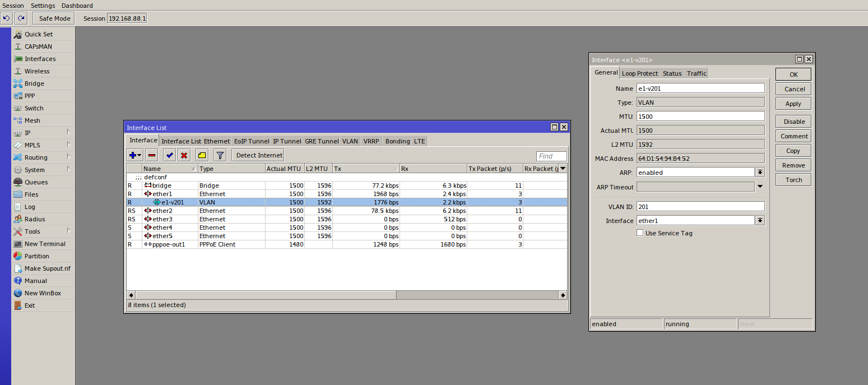This screenshot has width=868, height=385.
Task: Expand the System submenu
Action: click(x=69, y=170)
